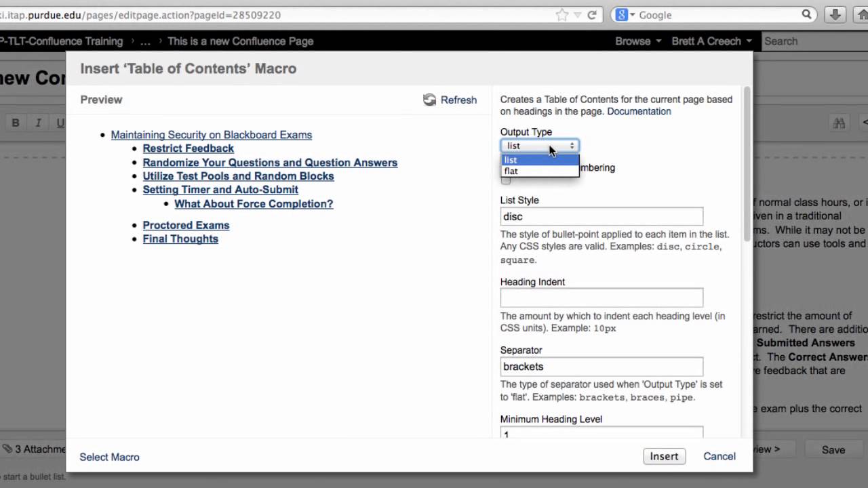
Task: Open browser downloads arrow icon
Action: [x=836, y=14]
